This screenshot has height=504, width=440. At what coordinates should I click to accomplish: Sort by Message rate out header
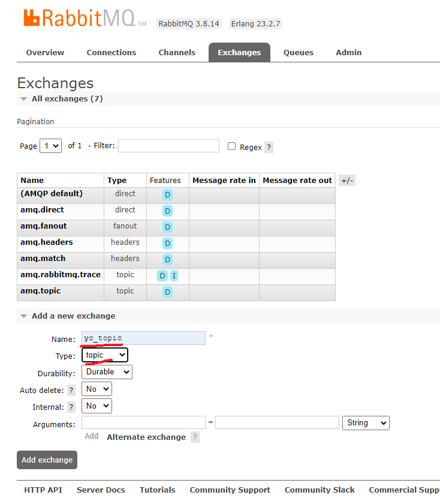pos(297,181)
